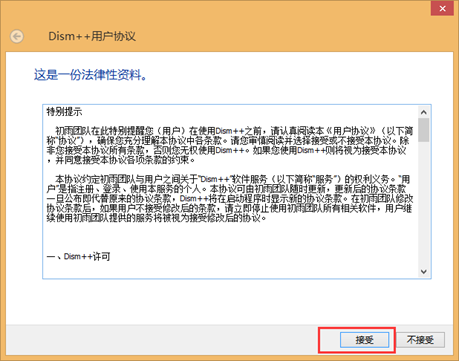The width and height of the screenshot is (459, 361).
Task: Click the line starting 协议条款后，如果用户不接受
Action: click(x=229, y=209)
